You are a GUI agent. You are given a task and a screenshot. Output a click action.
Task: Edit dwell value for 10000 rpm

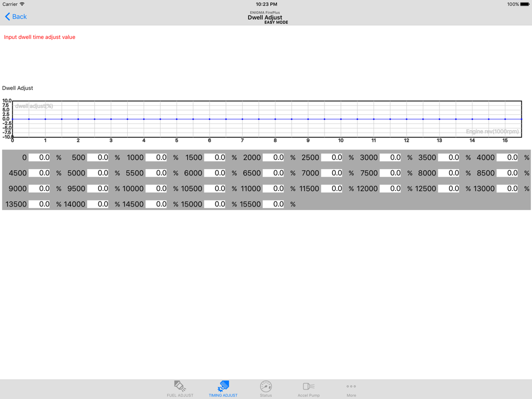(156, 189)
